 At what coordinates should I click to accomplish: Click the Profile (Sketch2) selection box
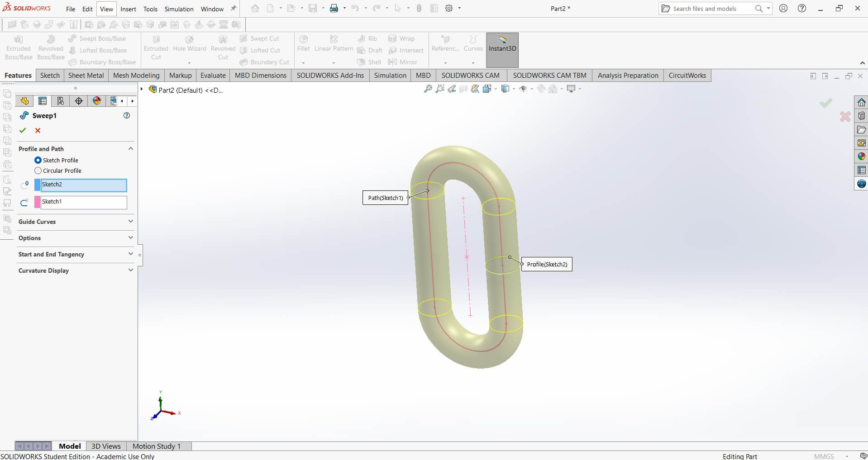click(x=84, y=185)
